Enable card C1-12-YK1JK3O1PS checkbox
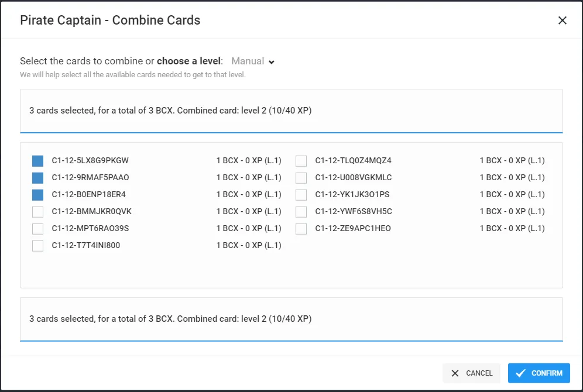Screen dimensions: 583x392 [301, 195]
